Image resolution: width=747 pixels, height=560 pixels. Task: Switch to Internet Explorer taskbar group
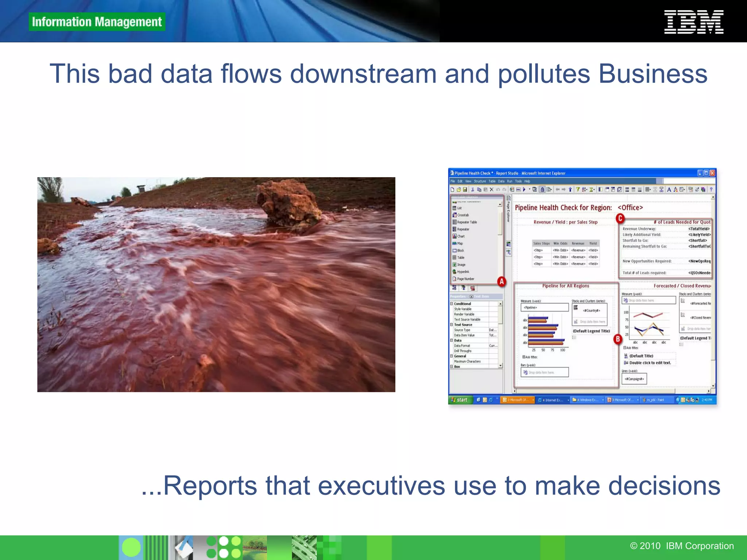(553, 400)
